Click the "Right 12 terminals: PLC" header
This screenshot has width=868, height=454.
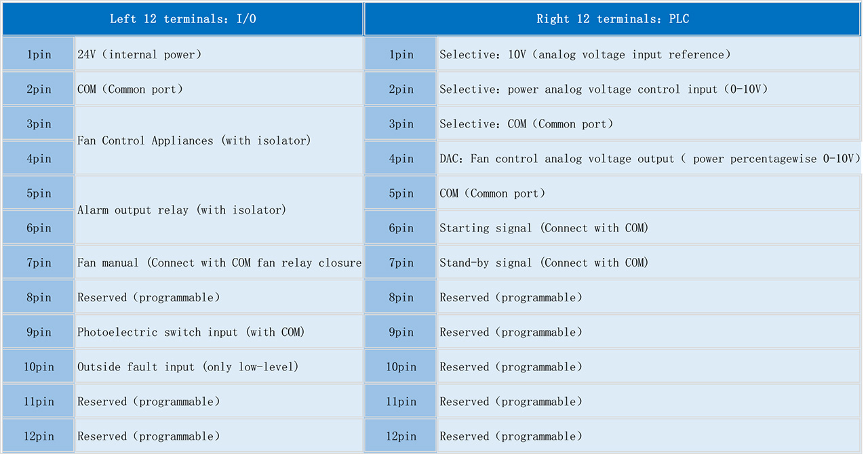pyautogui.click(x=612, y=19)
